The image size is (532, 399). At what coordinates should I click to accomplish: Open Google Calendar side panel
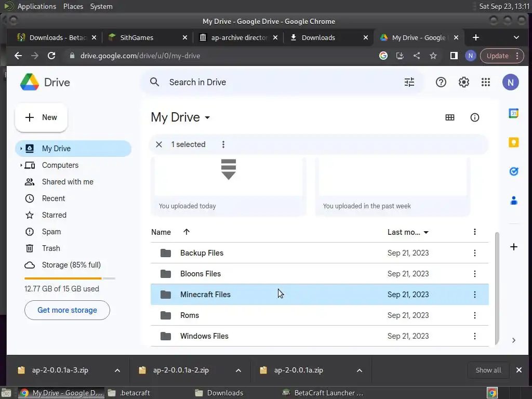tap(513, 113)
